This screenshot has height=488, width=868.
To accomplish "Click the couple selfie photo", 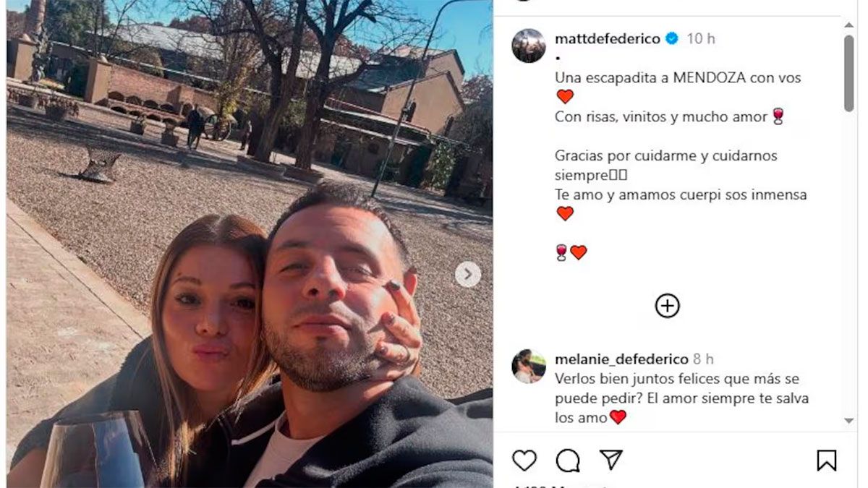I will pyautogui.click(x=250, y=244).
